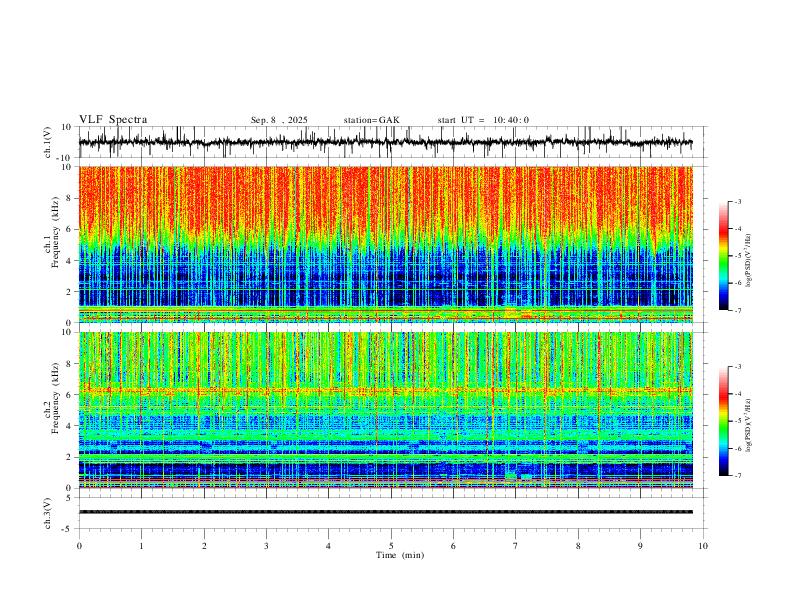The image size is (792, 612).
Task: Click the '6' kHz tick on ch.1 frequency axis
Action: click(69, 230)
